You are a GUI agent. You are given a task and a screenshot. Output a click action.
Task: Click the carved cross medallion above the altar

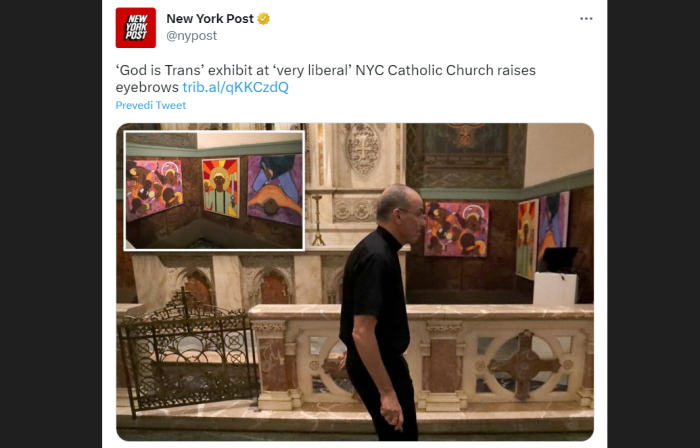click(363, 149)
